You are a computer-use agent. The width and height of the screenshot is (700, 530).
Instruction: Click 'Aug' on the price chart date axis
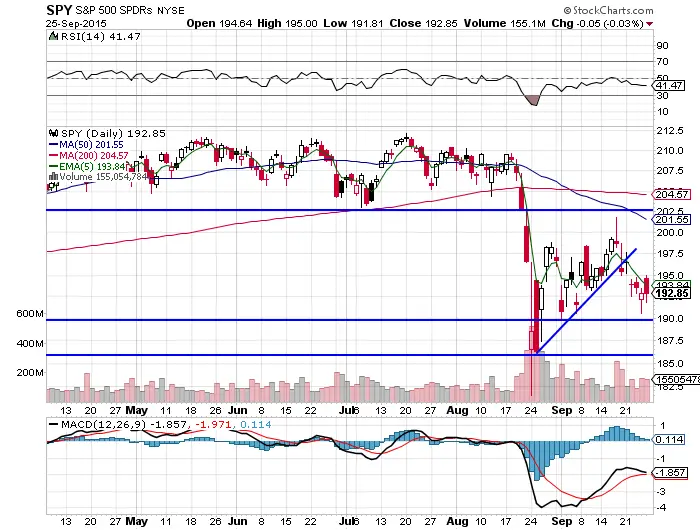[x=458, y=410]
